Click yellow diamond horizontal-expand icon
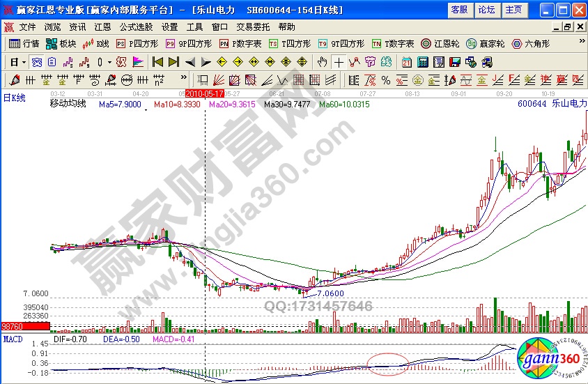The height and width of the screenshot is (384, 588). pos(254,62)
